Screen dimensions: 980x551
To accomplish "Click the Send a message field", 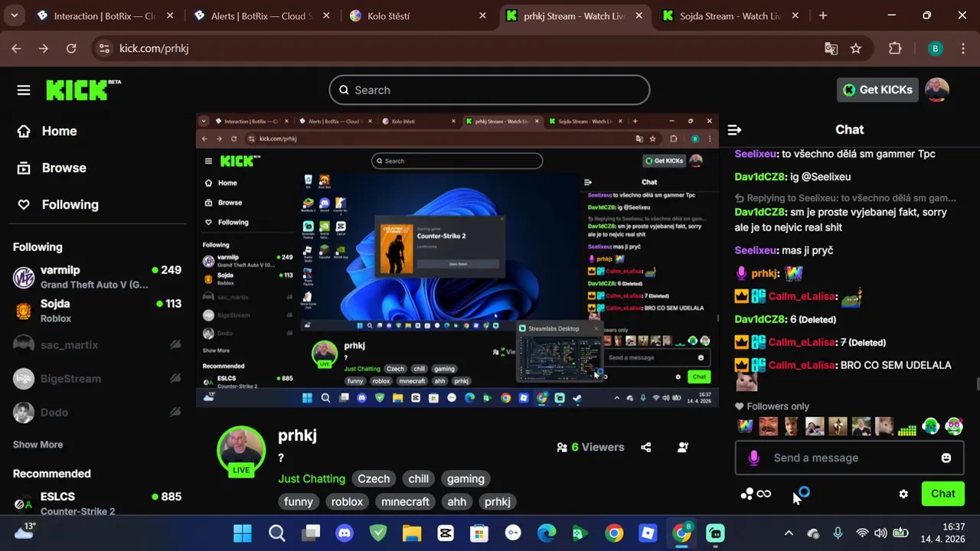I will pyautogui.click(x=848, y=458).
